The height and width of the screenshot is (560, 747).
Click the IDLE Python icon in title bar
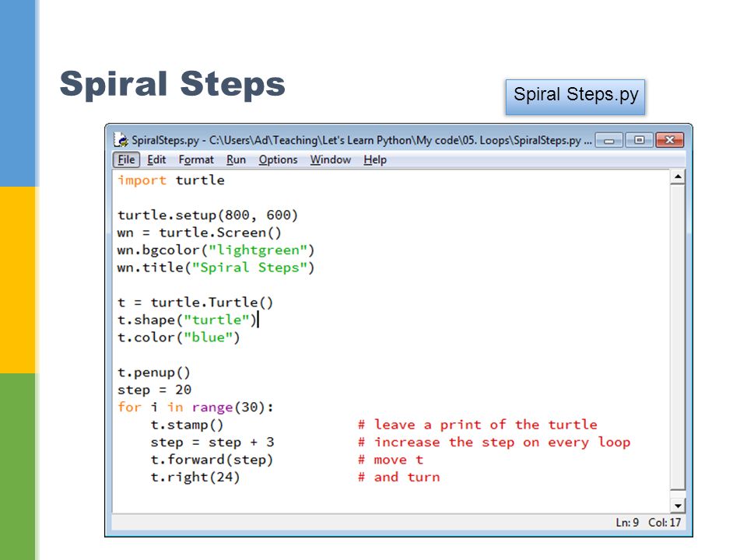(121, 139)
